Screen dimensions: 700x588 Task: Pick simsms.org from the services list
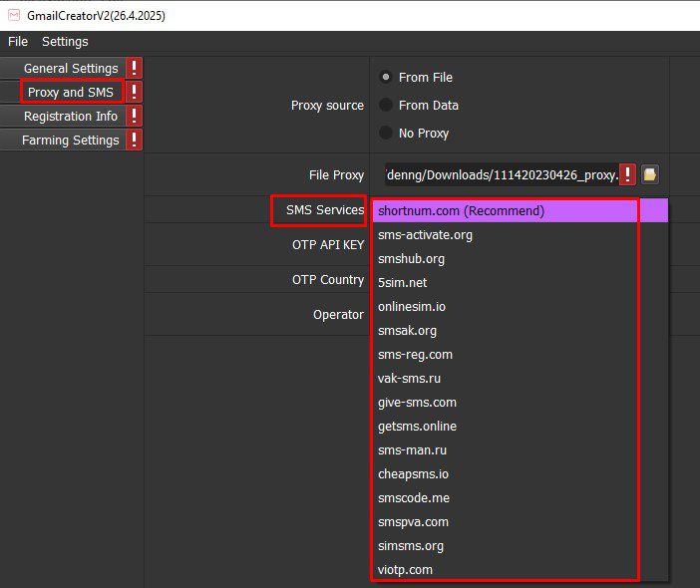pos(521,545)
